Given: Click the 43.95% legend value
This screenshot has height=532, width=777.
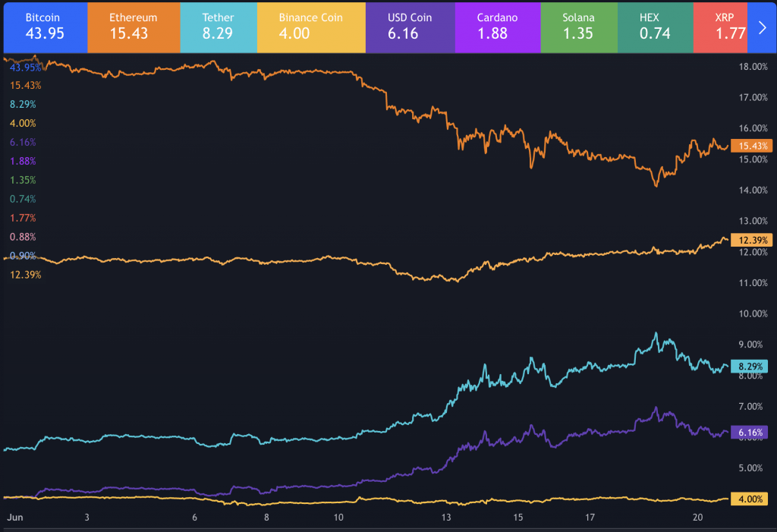Looking at the screenshot, I should click(25, 67).
